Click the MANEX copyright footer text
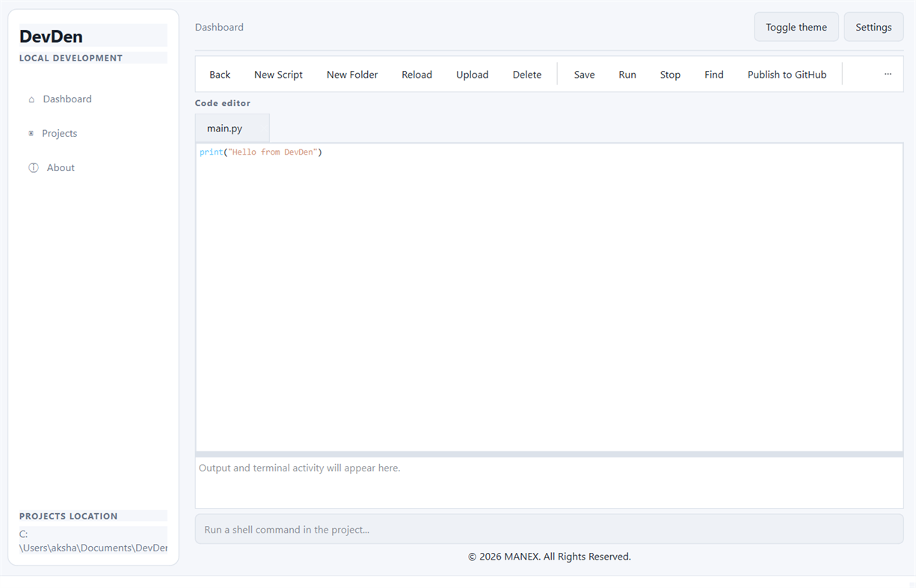 [550, 557]
